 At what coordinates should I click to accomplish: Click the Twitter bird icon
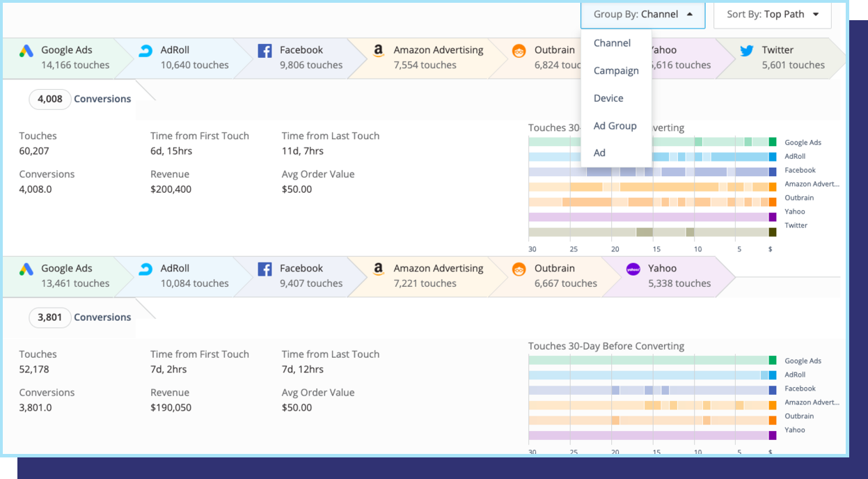click(x=747, y=51)
